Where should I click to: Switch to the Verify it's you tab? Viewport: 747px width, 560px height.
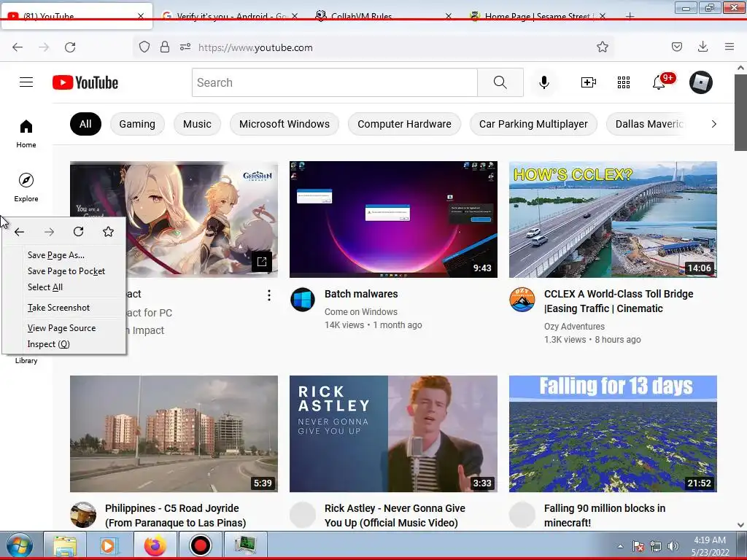click(x=231, y=16)
